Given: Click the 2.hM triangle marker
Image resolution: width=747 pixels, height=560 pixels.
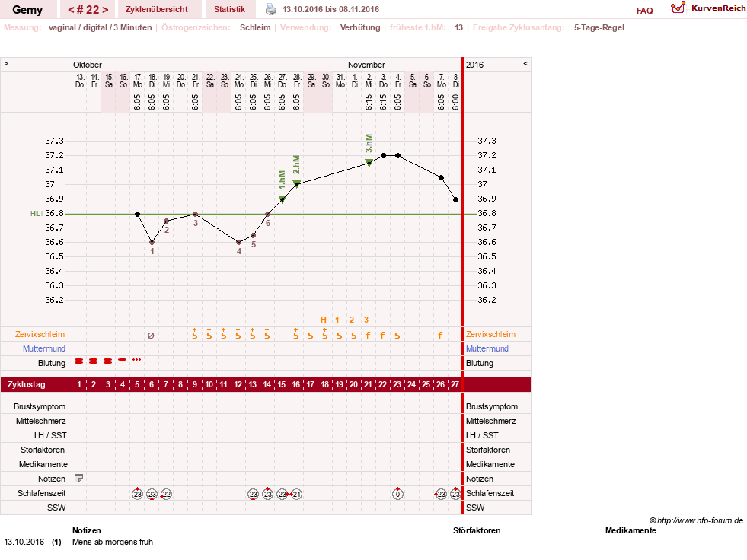Looking at the screenshot, I should click(x=297, y=184).
